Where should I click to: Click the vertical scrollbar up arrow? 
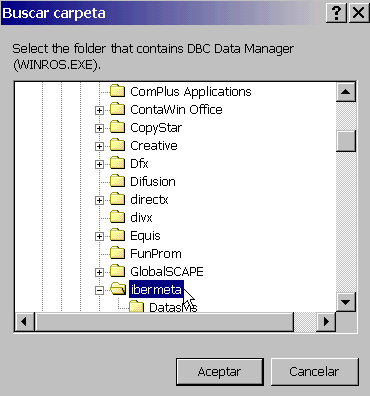coord(346,92)
